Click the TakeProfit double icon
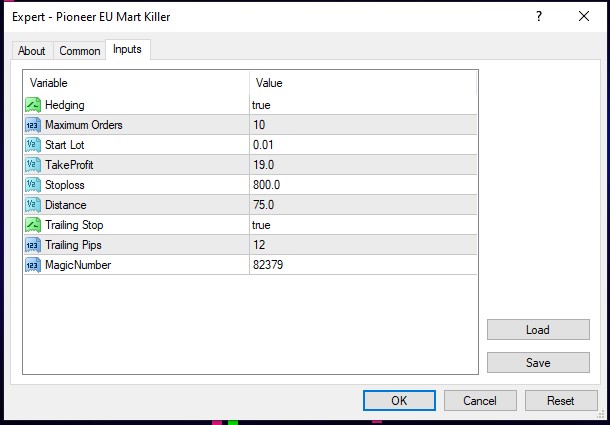 point(33,165)
